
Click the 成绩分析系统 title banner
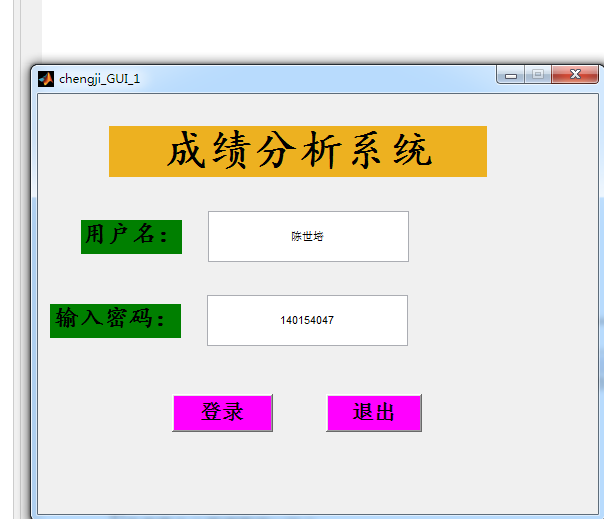pyautogui.click(x=298, y=151)
